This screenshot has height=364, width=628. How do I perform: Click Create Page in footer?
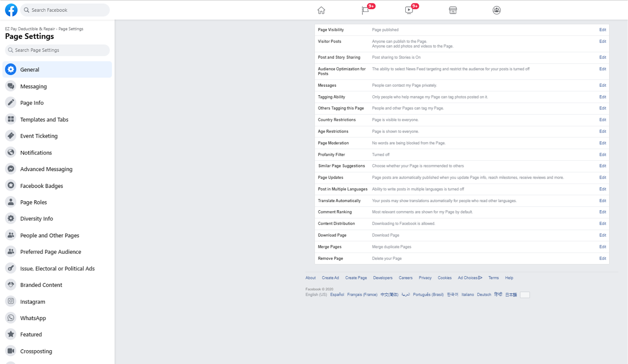click(356, 278)
